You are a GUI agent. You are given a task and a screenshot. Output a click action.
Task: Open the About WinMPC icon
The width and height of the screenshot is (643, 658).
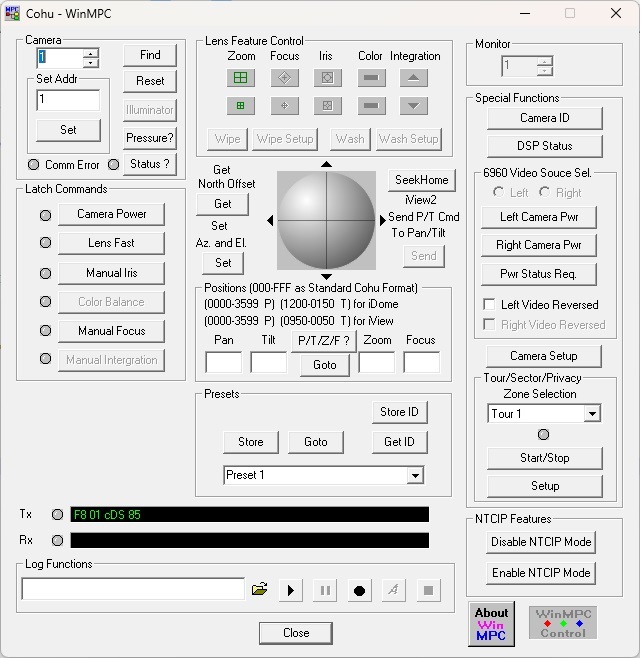(491, 623)
